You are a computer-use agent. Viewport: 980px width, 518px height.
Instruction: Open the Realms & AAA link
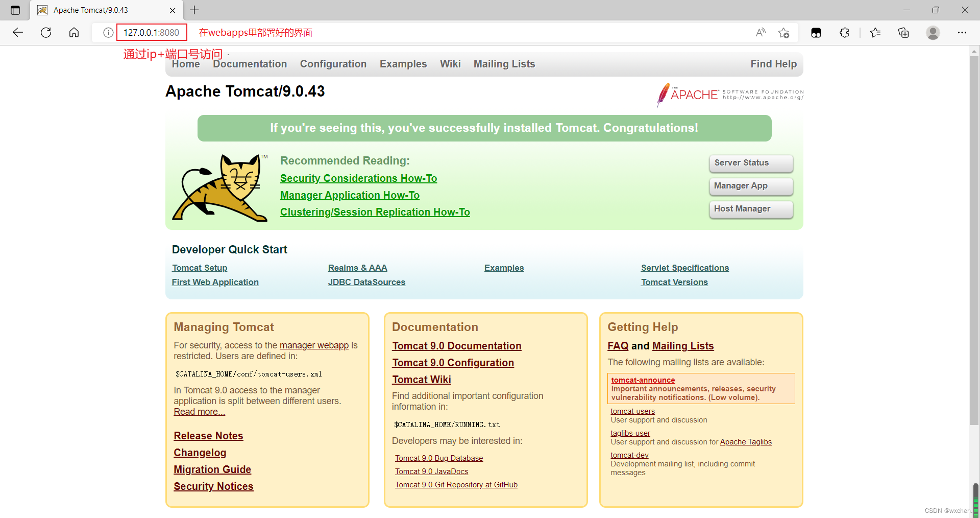357,268
